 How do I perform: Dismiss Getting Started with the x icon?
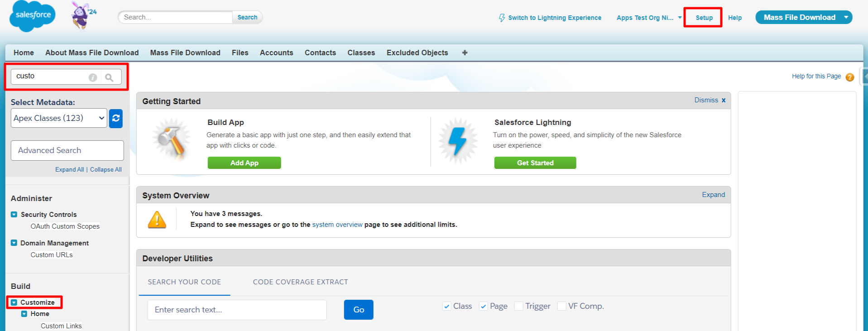coord(724,100)
